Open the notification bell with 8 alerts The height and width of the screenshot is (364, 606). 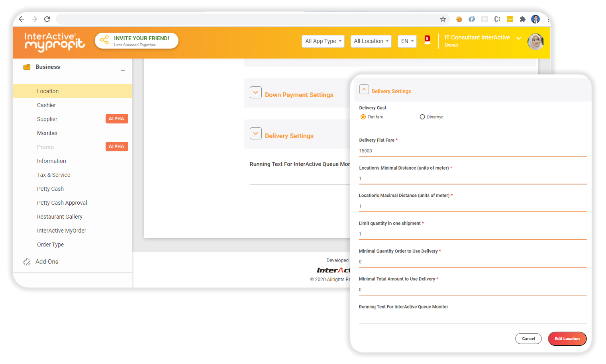[427, 41]
